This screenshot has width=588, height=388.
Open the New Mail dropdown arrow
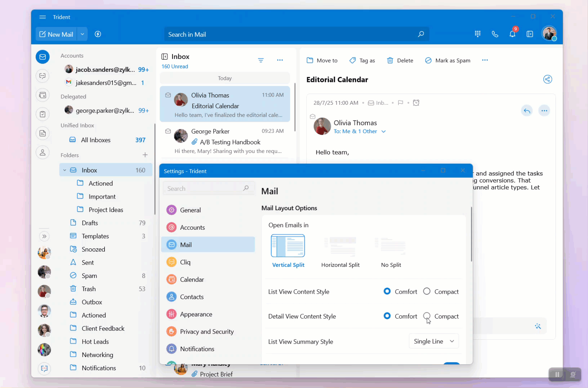click(x=83, y=34)
